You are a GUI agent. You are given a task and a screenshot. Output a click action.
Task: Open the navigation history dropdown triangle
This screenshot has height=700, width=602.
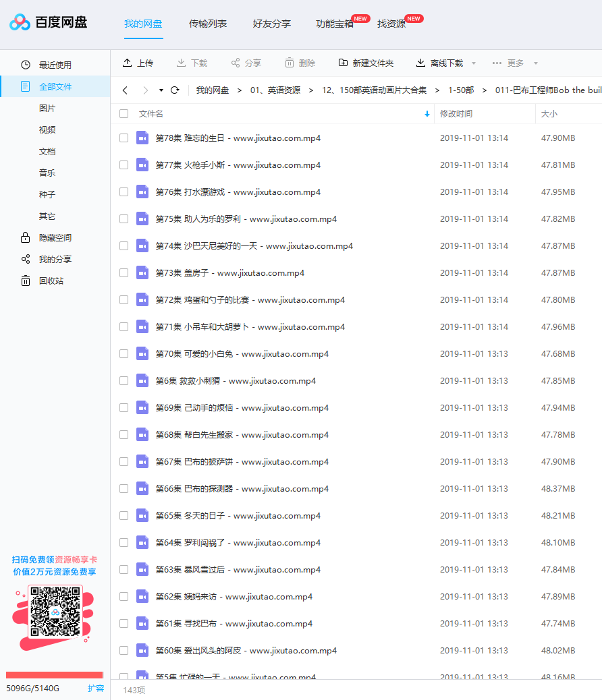click(x=161, y=90)
